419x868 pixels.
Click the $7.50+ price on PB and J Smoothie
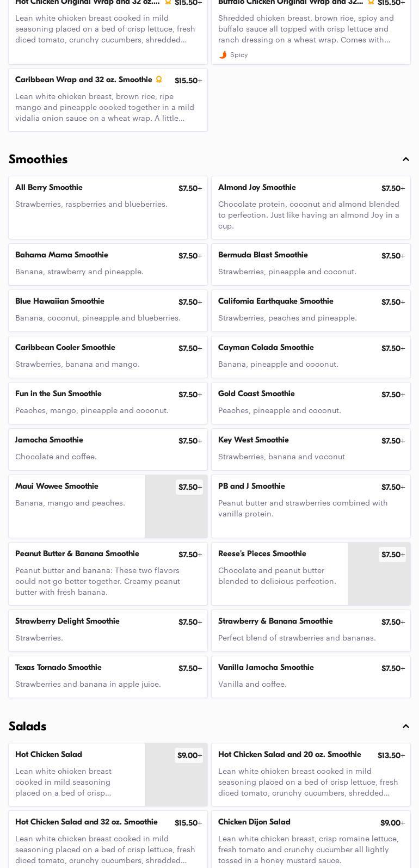pyautogui.click(x=393, y=487)
